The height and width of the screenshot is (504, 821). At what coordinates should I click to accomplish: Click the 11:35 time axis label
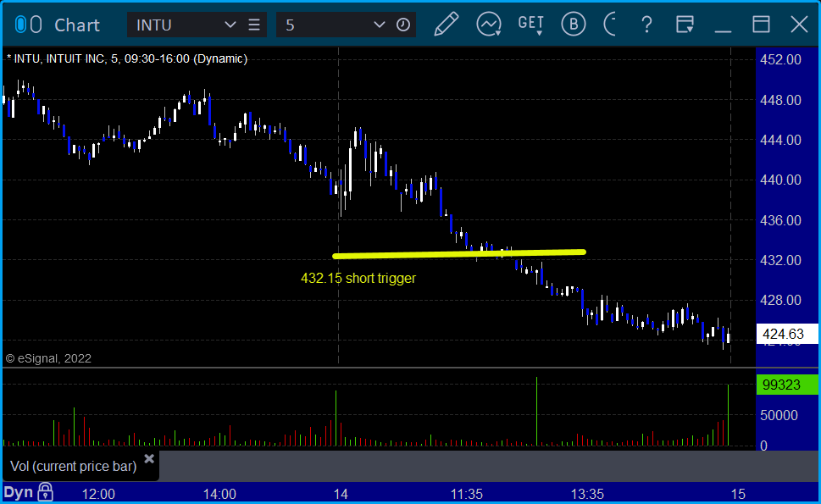467,494
